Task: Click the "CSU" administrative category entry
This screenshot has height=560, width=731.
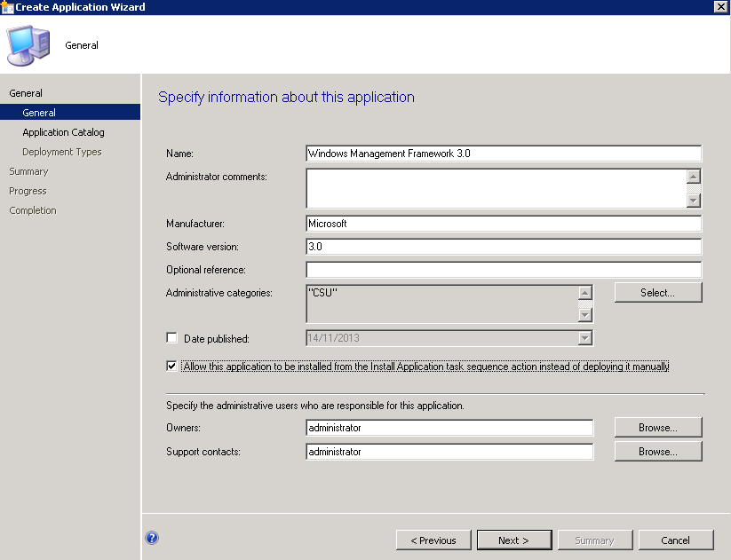Action: pyautogui.click(x=322, y=293)
